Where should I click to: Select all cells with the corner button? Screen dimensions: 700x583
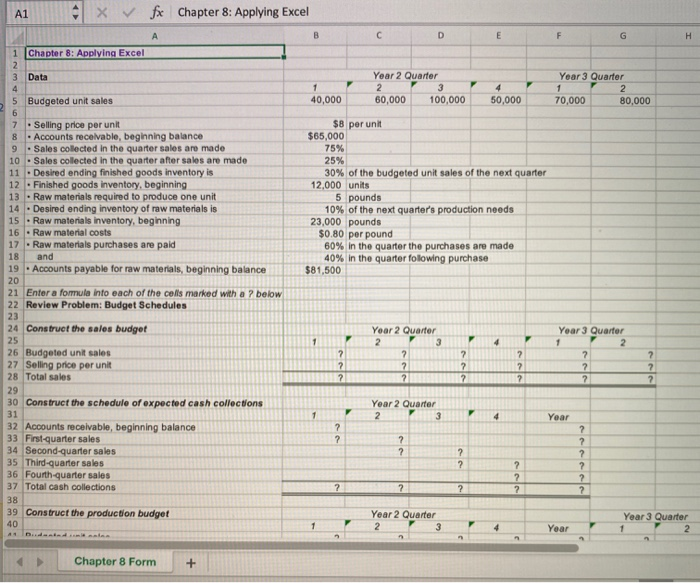point(16,36)
